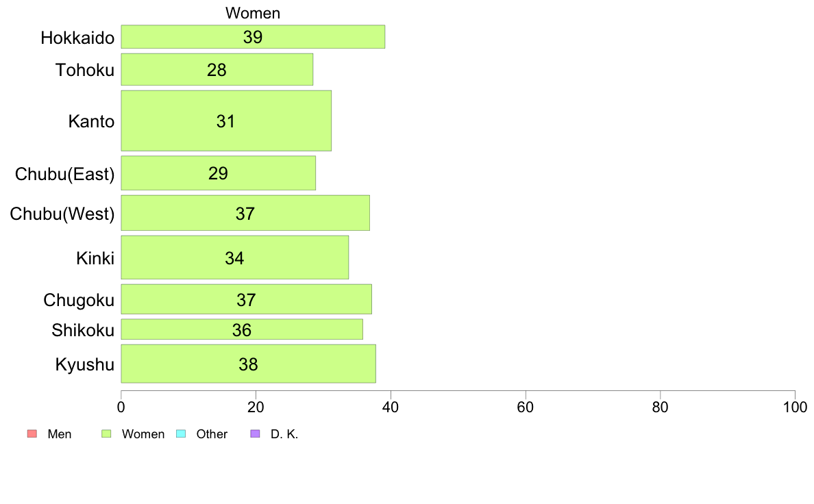Select the Women legend label
This screenshot has width=814, height=504.
[x=143, y=434]
